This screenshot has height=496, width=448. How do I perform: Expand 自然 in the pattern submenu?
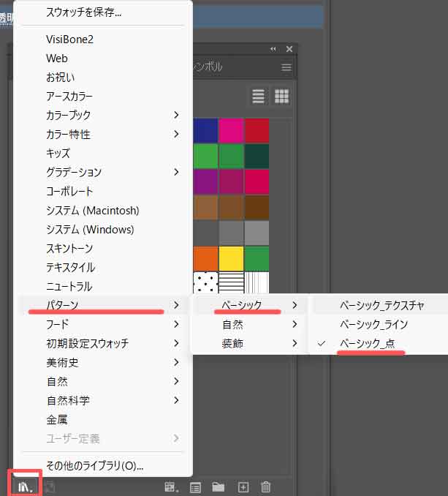click(x=251, y=324)
